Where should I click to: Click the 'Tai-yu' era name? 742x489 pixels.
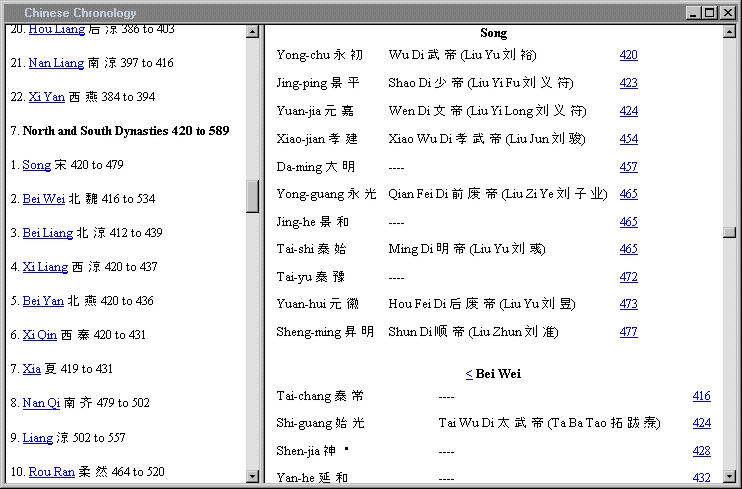point(294,277)
